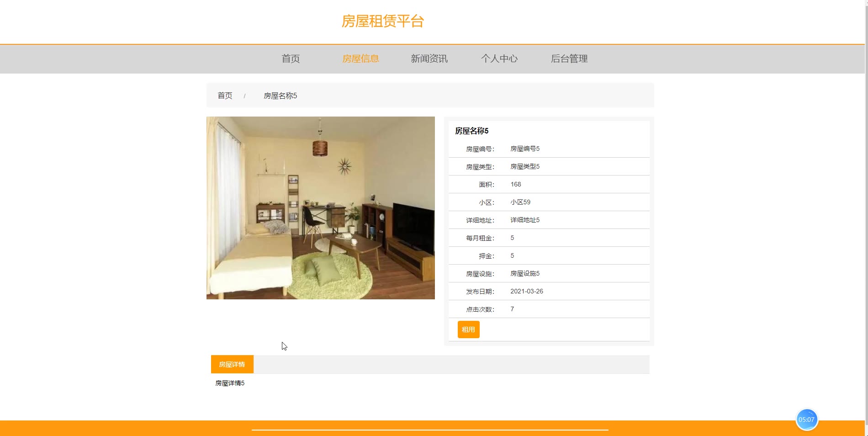
Task: Click the 发布日期 label
Action: pyautogui.click(x=480, y=292)
